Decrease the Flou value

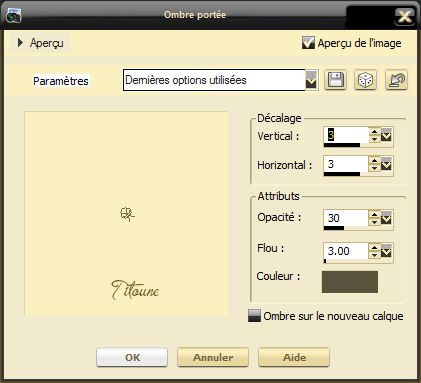pos(375,255)
